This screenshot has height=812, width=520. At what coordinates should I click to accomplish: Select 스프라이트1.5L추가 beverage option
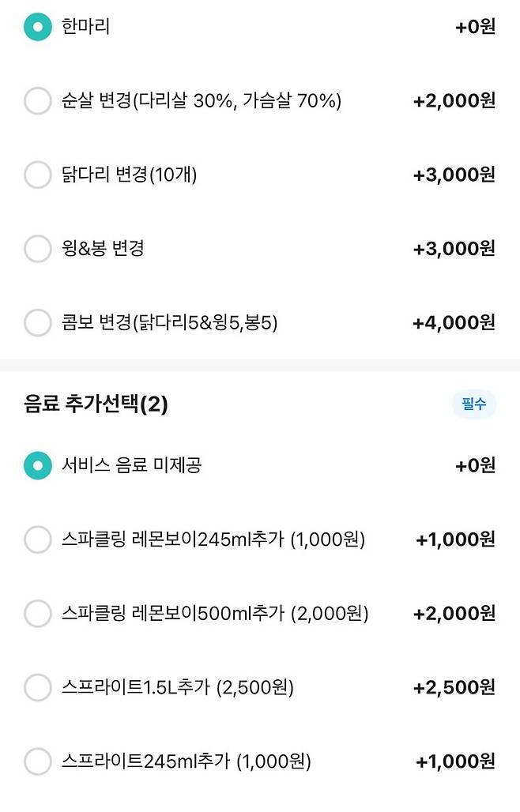pyautogui.click(x=183, y=686)
